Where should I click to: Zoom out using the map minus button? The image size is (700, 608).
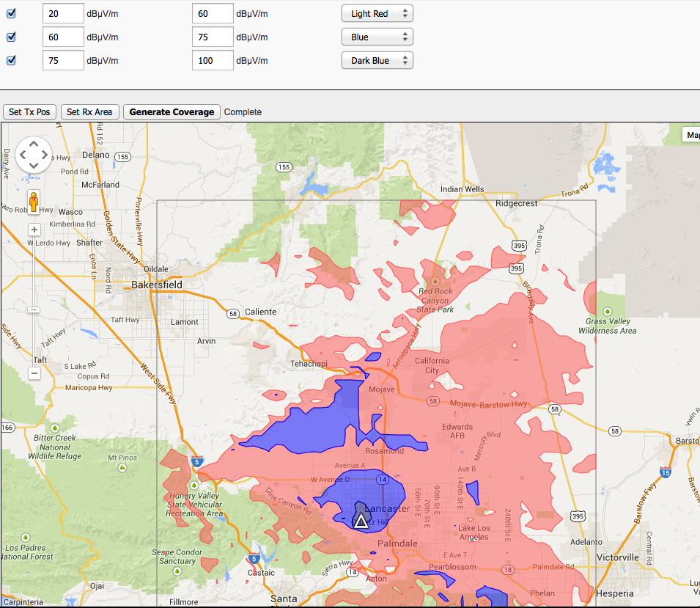pos(34,373)
